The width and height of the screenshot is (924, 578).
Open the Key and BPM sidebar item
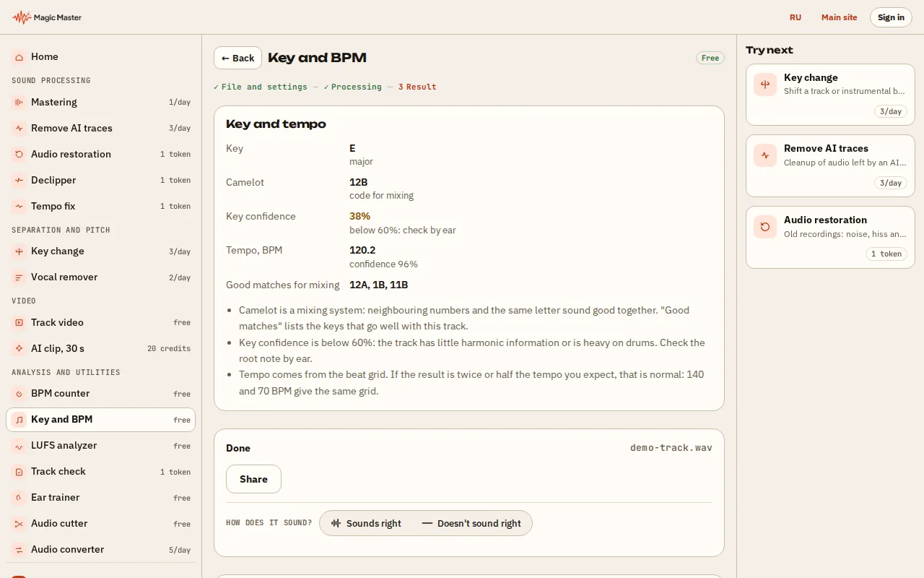101,420
